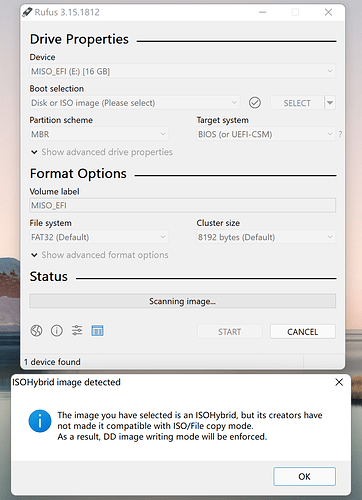The height and width of the screenshot is (500, 362).
Task: Click the CANCEL button
Action: [x=303, y=332]
